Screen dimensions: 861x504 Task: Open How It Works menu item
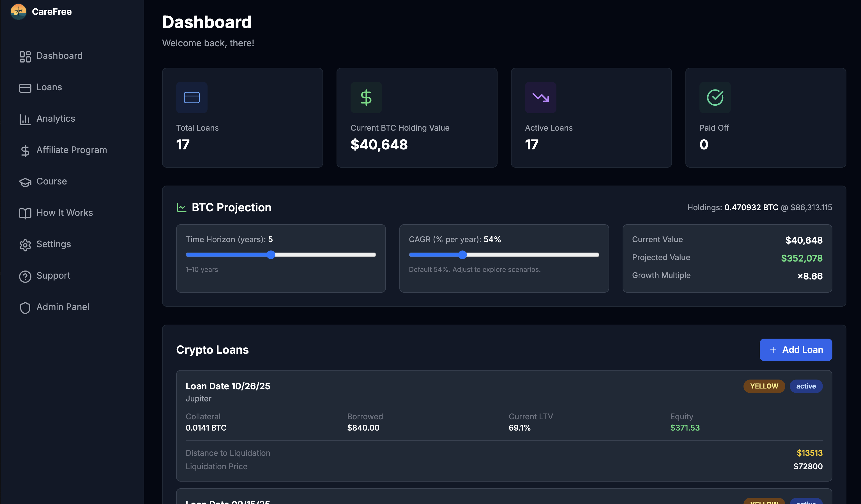point(65,213)
